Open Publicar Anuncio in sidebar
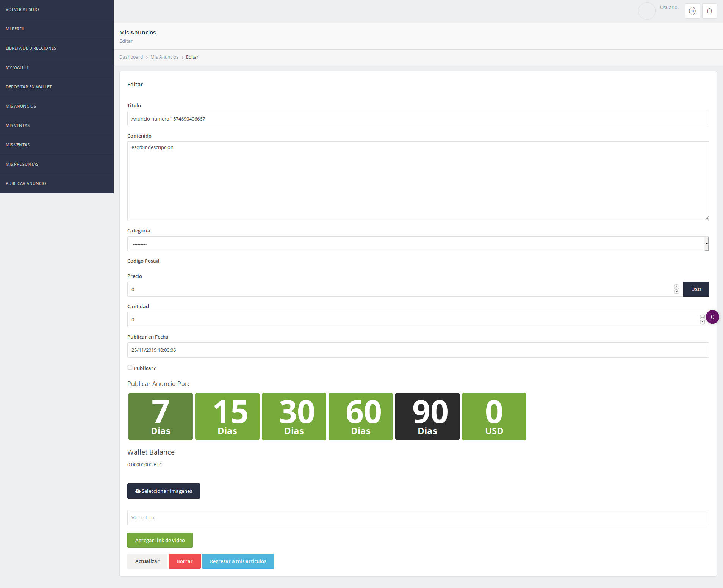The height and width of the screenshot is (588, 723). (x=57, y=183)
